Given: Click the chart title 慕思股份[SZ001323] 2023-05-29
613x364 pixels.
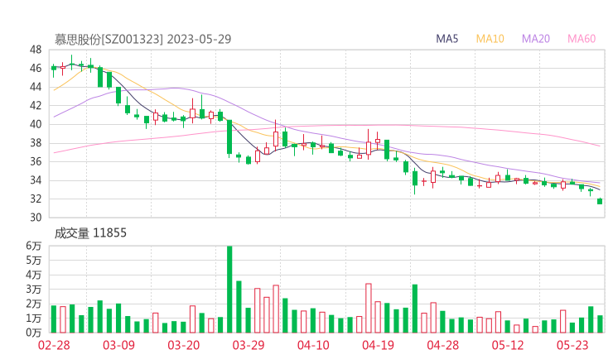Looking at the screenshot, I should (x=142, y=39).
